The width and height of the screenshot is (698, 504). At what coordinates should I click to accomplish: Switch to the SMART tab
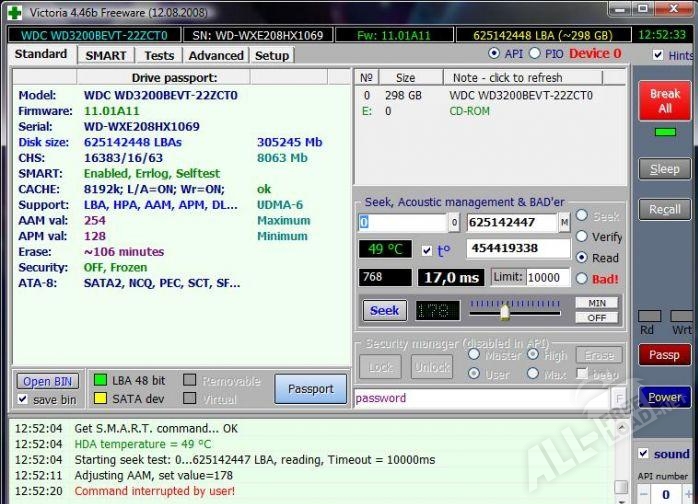click(105, 55)
